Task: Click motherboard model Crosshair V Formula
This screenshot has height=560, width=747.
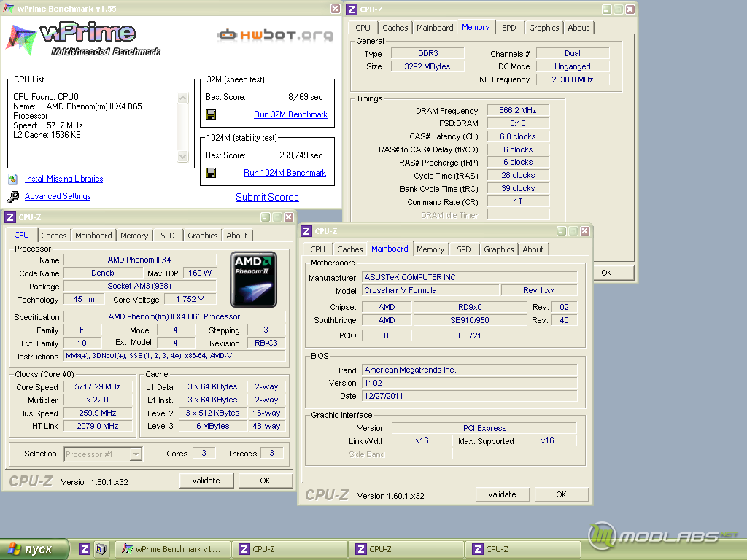Action: 430,290
